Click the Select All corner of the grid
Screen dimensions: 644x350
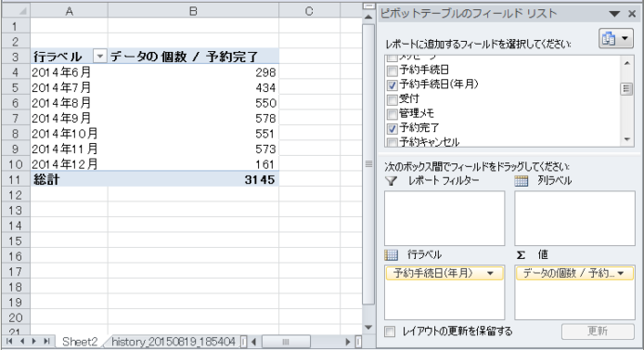click(16, 11)
